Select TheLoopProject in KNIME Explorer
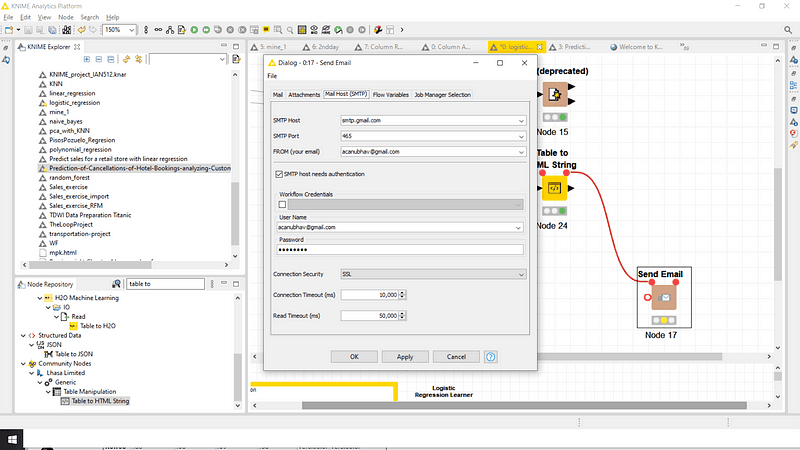This screenshot has height=450, width=800. click(71, 224)
